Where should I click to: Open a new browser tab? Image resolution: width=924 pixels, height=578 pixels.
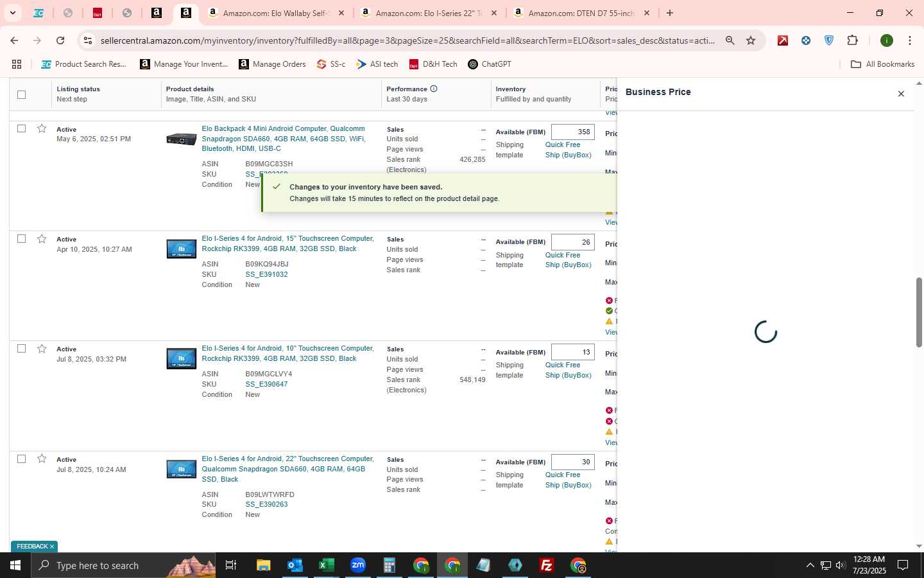tap(670, 13)
